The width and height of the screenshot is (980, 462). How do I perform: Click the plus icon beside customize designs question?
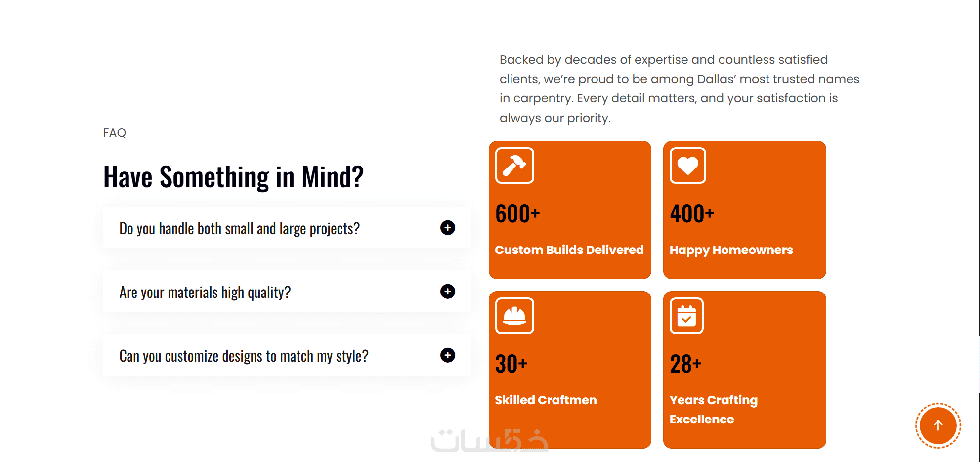(447, 355)
